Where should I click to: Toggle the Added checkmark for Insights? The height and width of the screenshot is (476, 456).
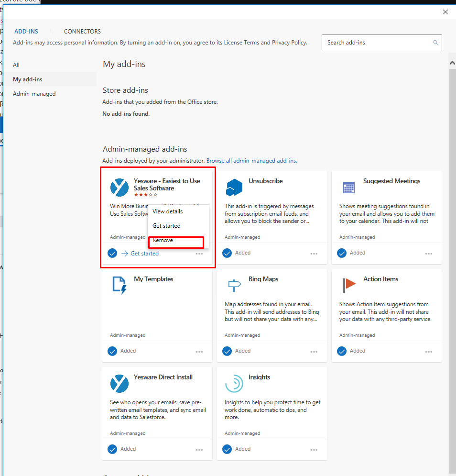[227, 449]
